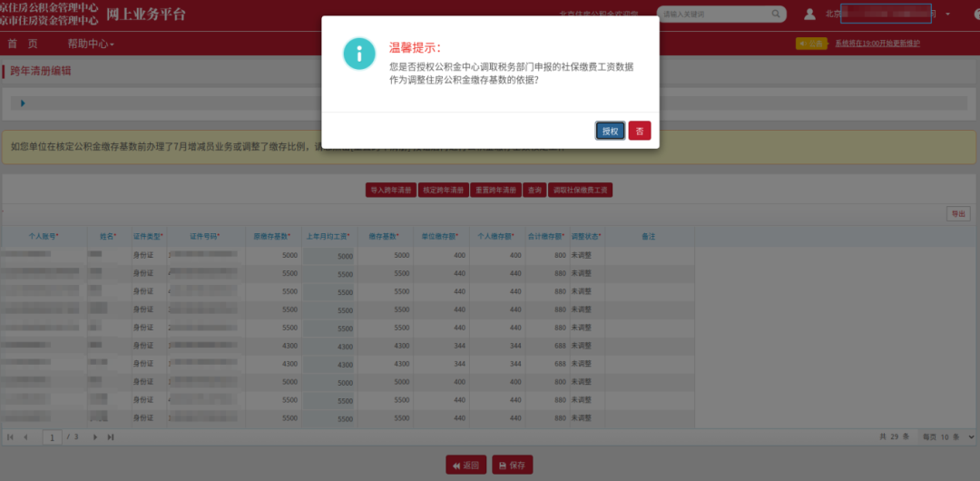Click the 保存 save button
Screen dimensions: 980x481
512,465
